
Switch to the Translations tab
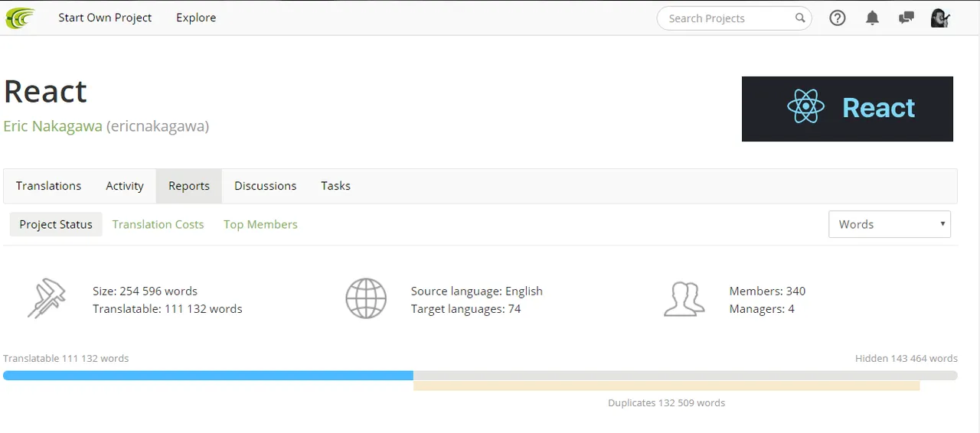click(48, 186)
